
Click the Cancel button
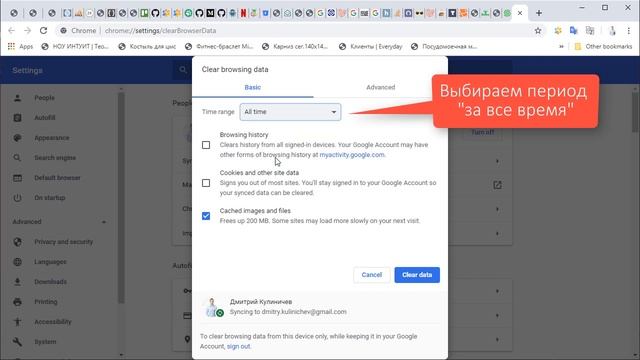click(371, 275)
